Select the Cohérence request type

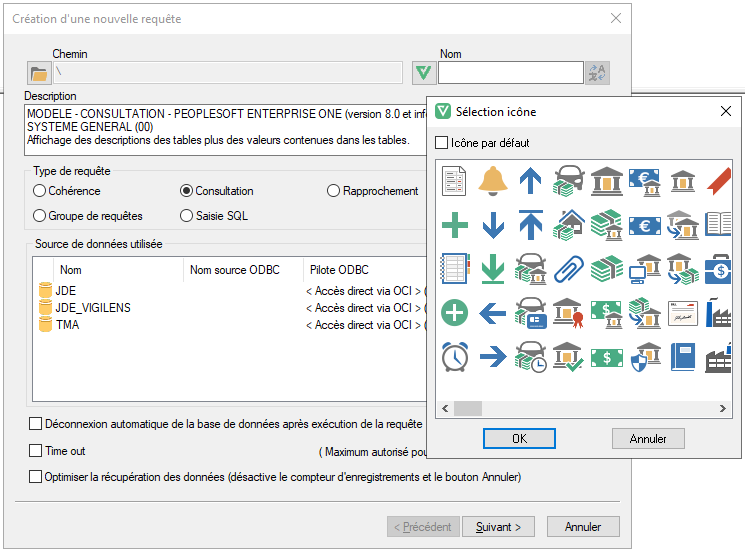(x=40, y=191)
